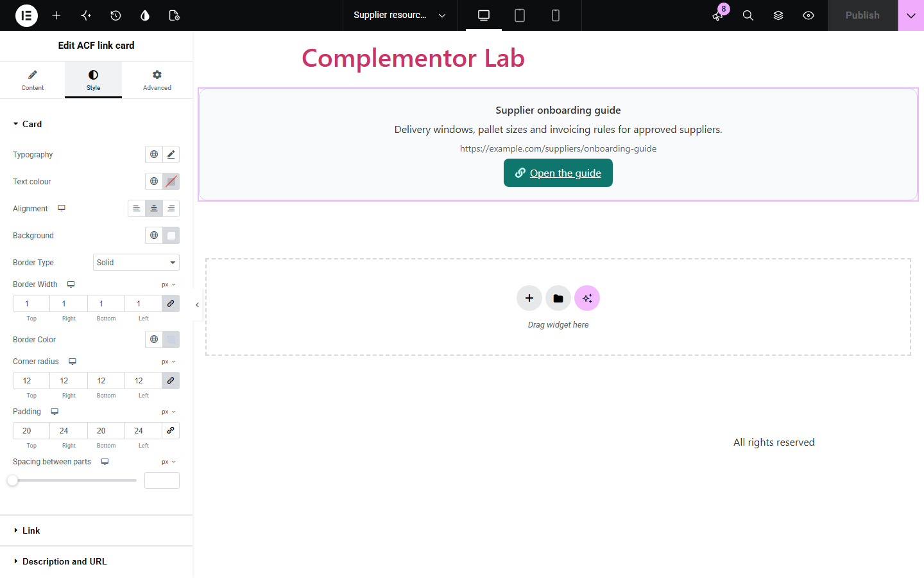Add template from the folder icon

pos(558,298)
